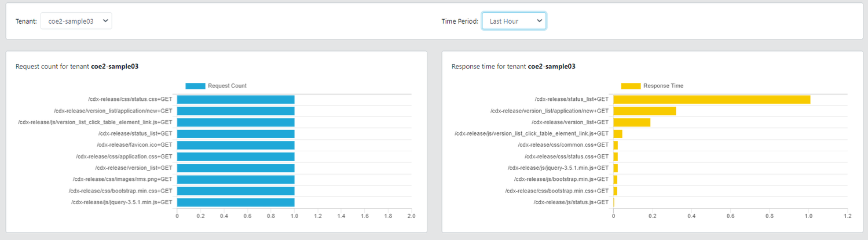This screenshot has width=868, height=240.
Task: Select the blue bar for /cdx-release/css/images/rms.png+GET
Action: 236,179
